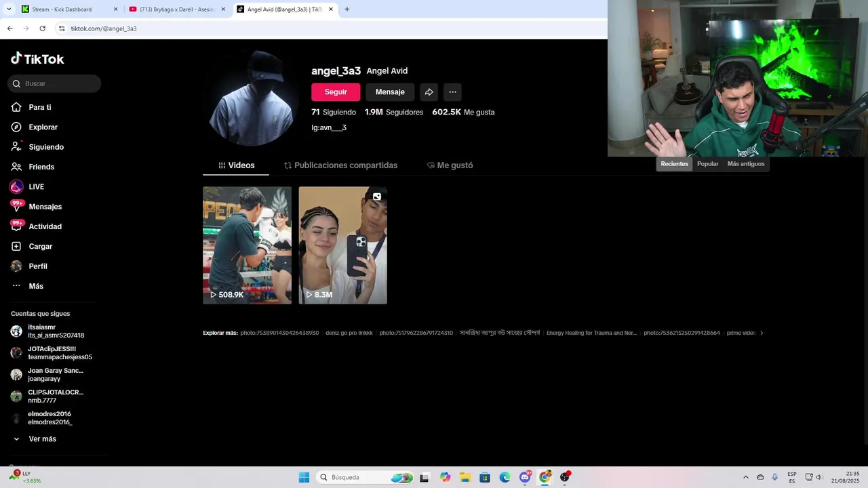Sort videos by Más antiguos
This screenshot has height=488, width=868.
[x=746, y=164]
